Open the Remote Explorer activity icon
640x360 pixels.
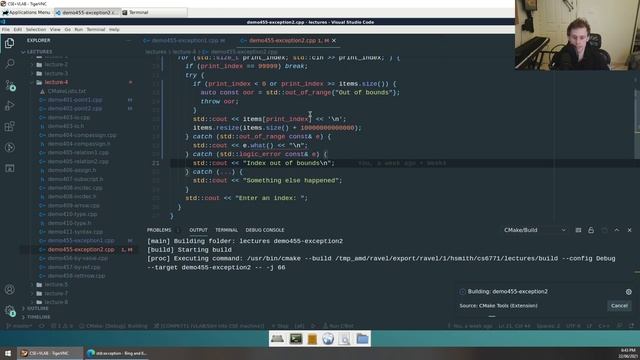pyautogui.click(x=9, y=168)
